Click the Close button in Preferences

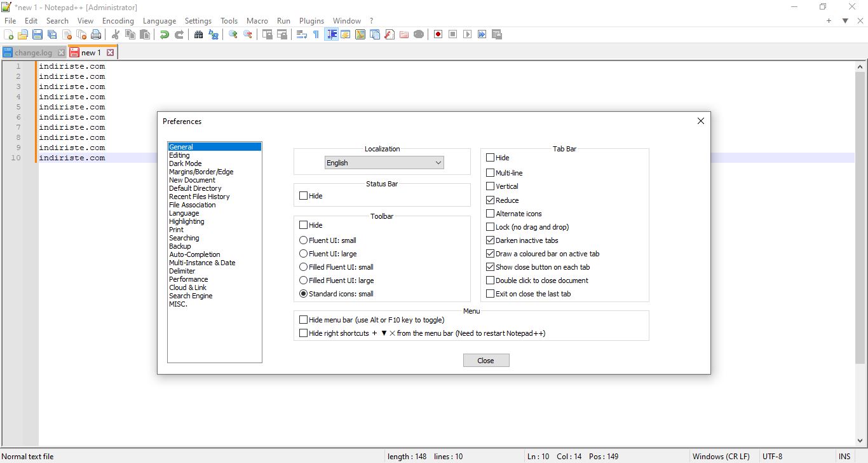pyautogui.click(x=486, y=361)
